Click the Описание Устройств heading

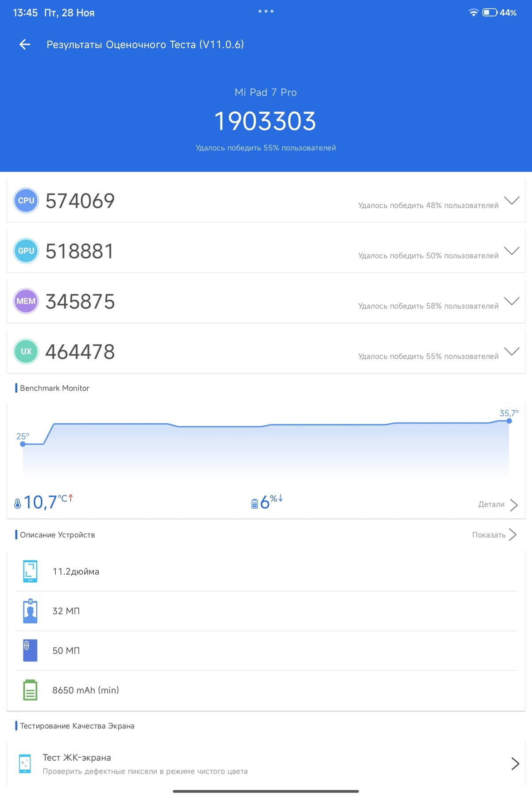58,535
